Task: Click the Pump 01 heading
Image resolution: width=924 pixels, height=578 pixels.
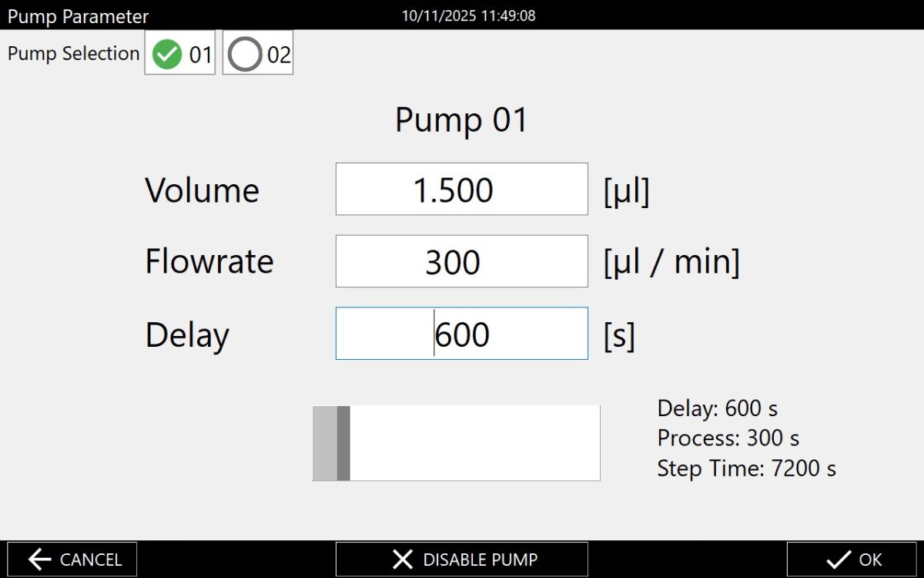Action: click(461, 120)
